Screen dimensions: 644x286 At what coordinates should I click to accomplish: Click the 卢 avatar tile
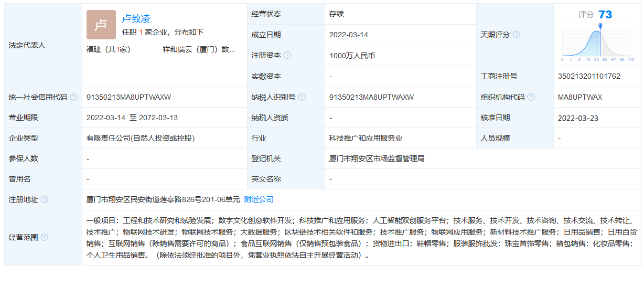(101, 25)
